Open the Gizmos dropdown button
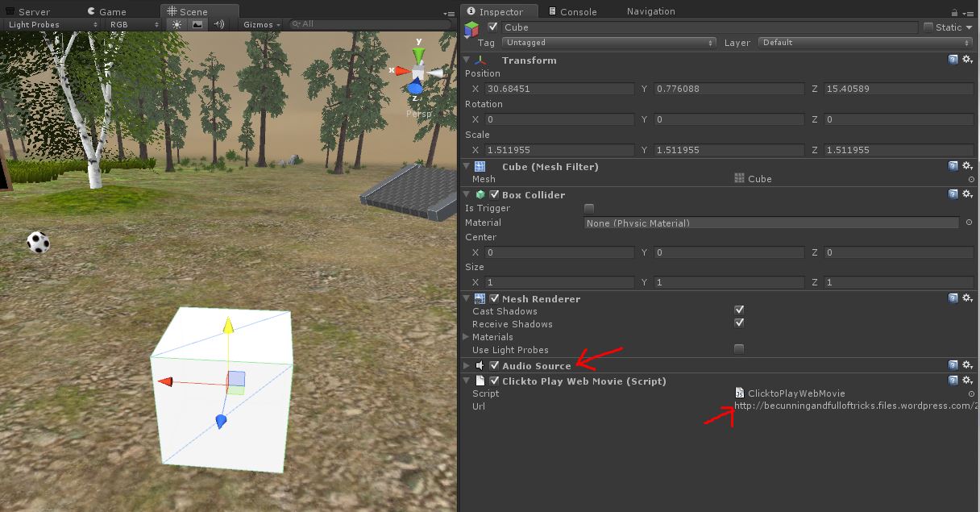The width and height of the screenshot is (980, 512). [262, 24]
